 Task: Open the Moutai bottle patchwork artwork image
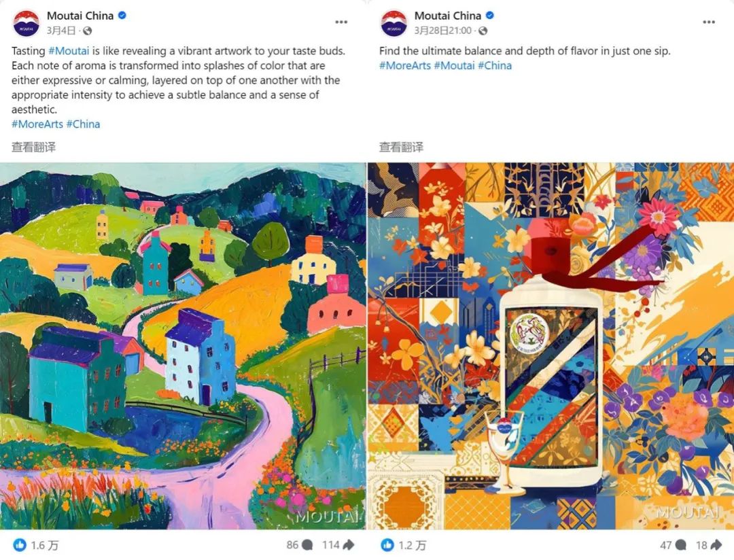[x=550, y=346]
